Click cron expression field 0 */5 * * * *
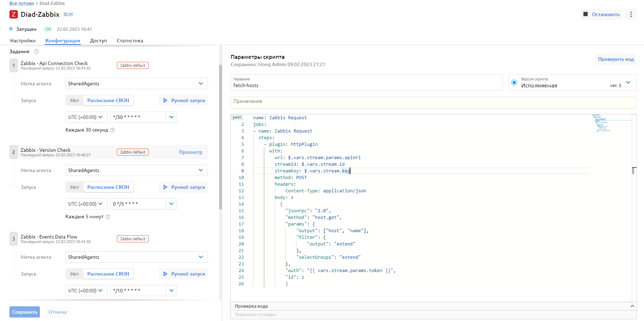 tap(138, 204)
